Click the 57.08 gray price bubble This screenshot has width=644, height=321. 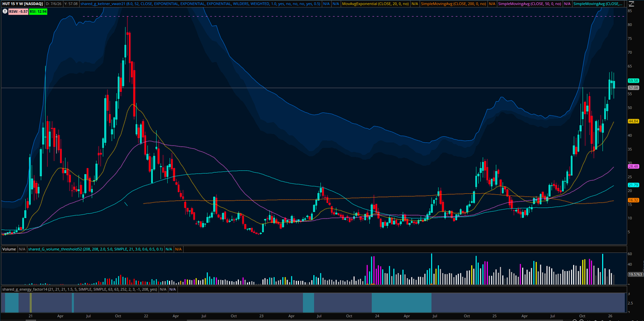(x=633, y=87)
